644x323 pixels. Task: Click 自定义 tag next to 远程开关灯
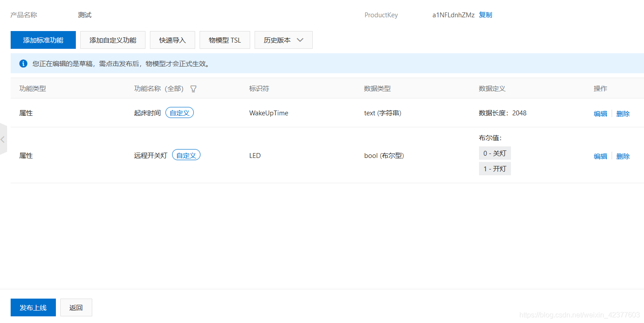pyautogui.click(x=186, y=155)
